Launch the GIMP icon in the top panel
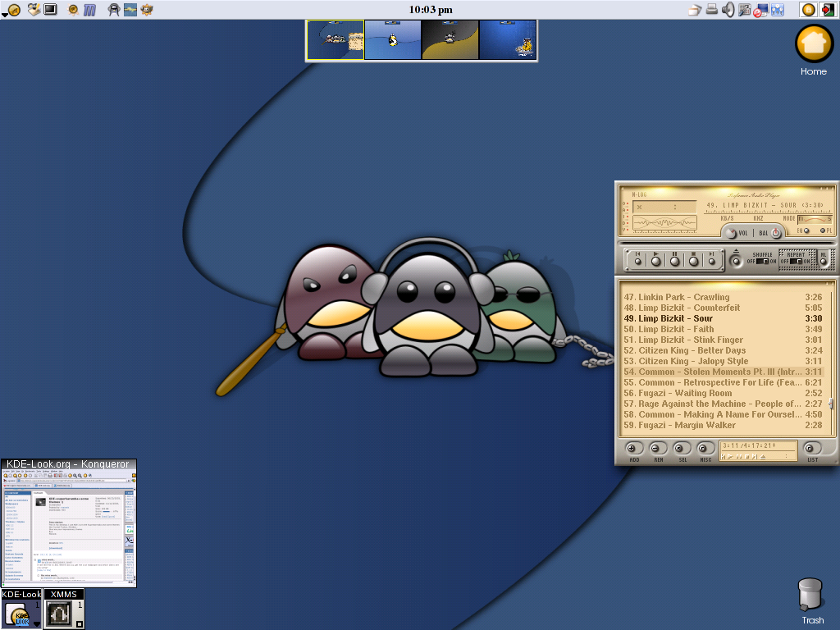The height and width of the screenshot is (630, 840). click(146, 10)
